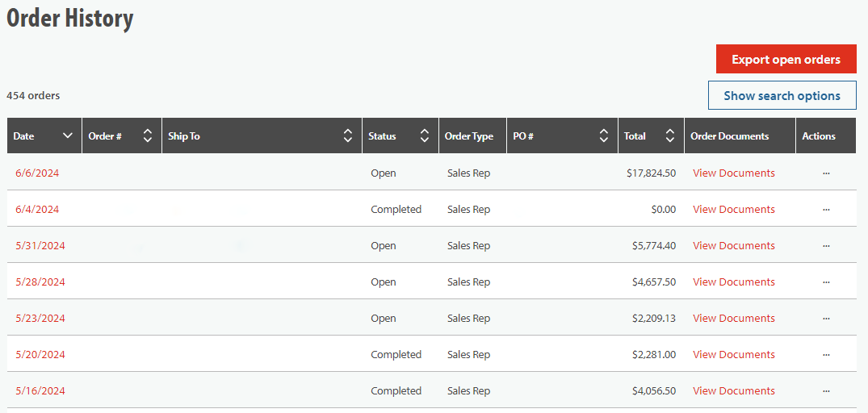Show search options for orders
Screen dimensions: 868x413
[x=782, y=95]
